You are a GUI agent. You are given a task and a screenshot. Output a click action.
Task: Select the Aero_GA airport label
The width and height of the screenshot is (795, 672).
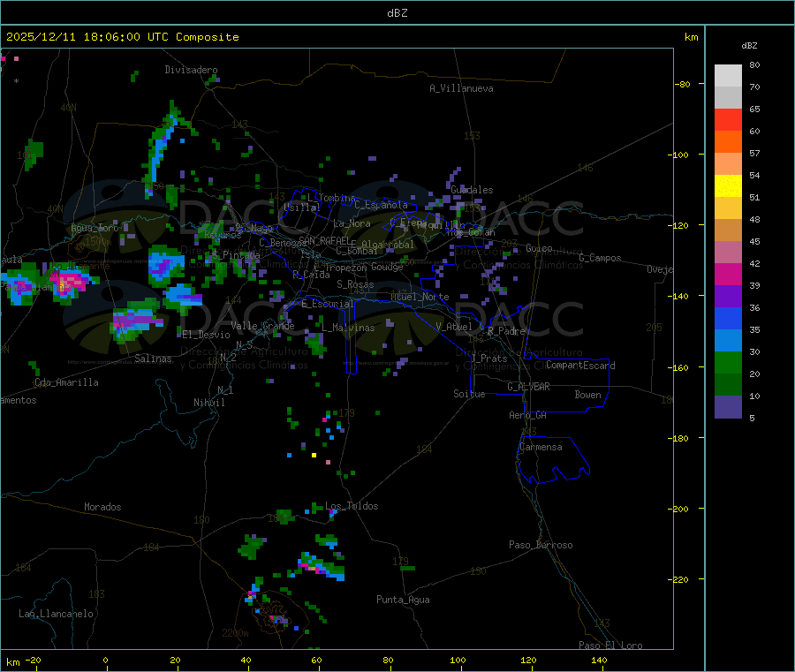click(527, 415)
